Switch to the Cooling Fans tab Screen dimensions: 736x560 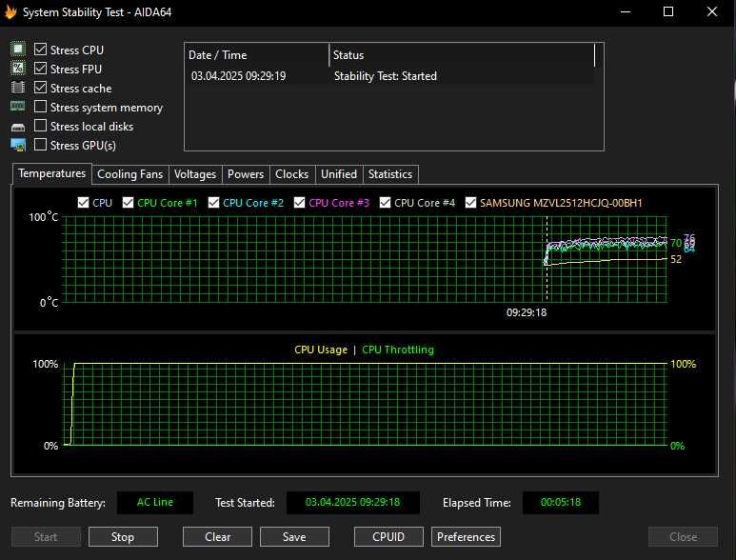point(130,174)
